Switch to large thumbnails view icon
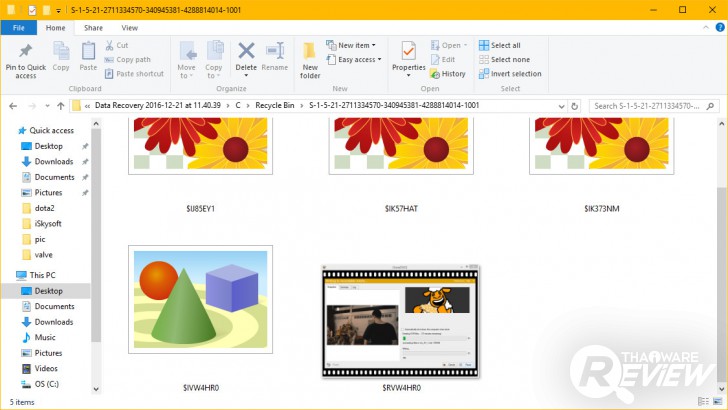Image resolution: width=728 pixels, height=410 pixels. (x=718, y=401)
